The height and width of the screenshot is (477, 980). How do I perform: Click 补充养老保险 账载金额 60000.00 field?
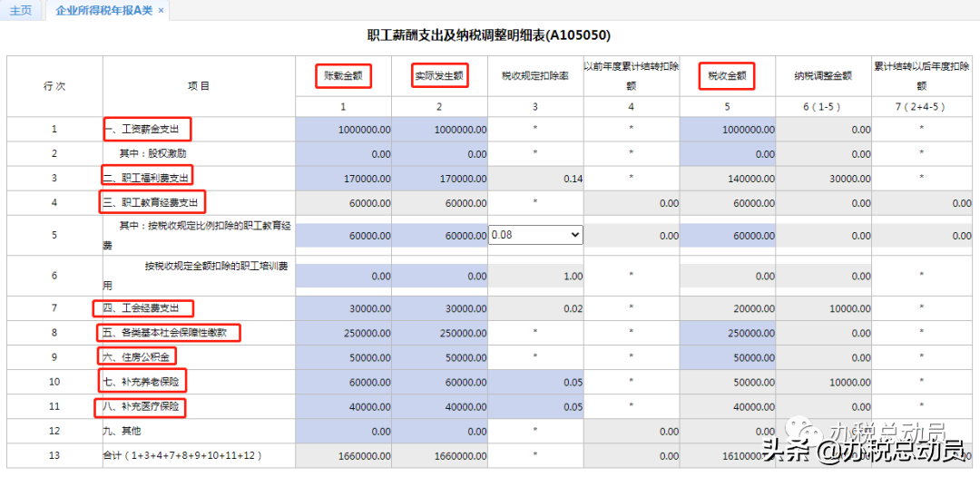344,382
